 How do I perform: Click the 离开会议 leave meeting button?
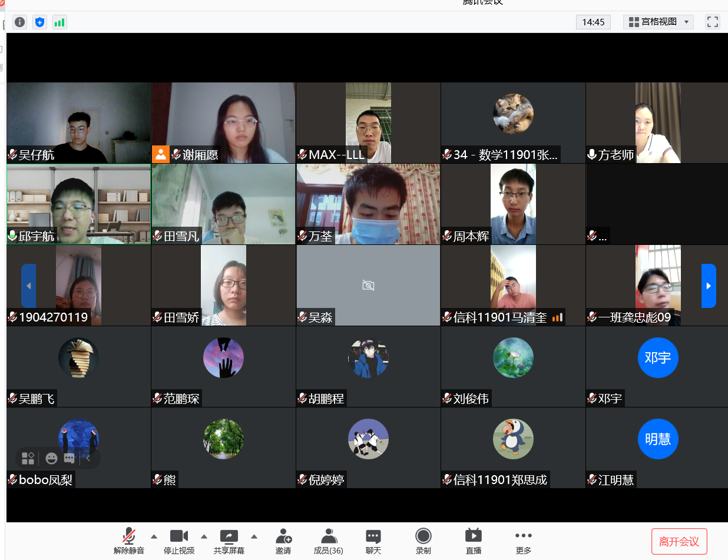[679, 542]
